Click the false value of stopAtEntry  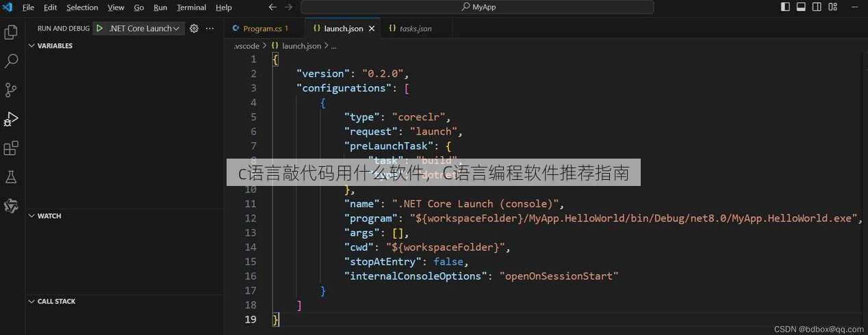pos(448,261)
